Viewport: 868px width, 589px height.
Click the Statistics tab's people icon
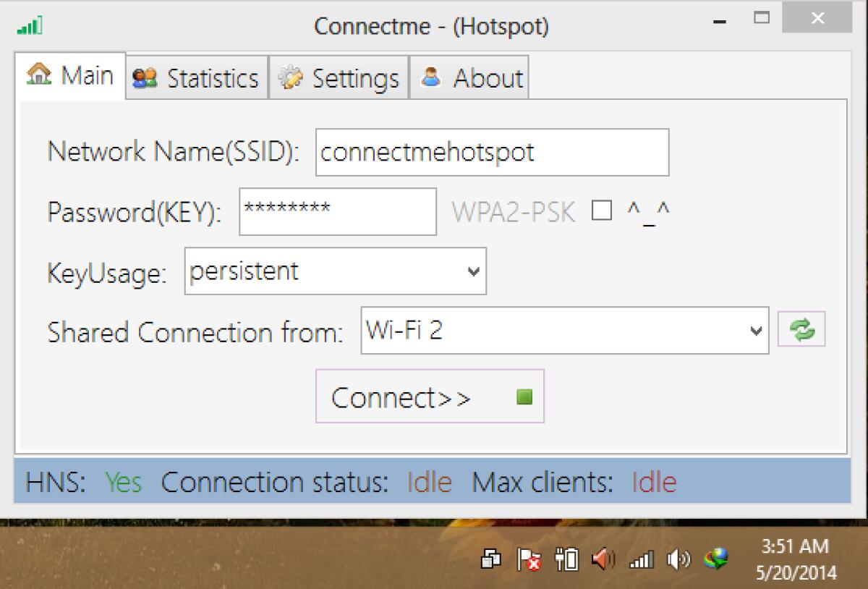click(x=143, y=77)
